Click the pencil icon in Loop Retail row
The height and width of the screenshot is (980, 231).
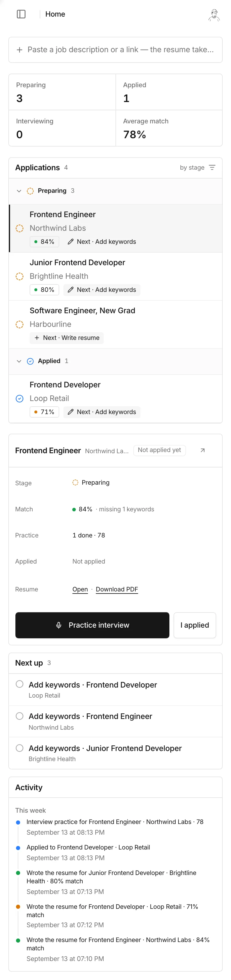[x=70, y=412]
